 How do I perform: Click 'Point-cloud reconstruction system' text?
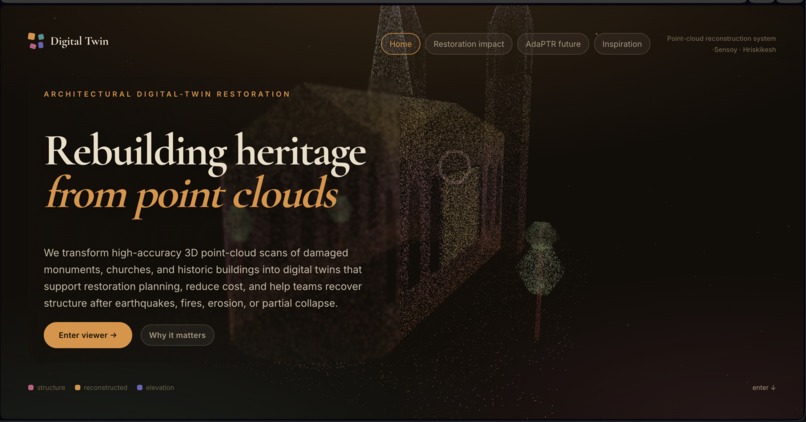[x=721, y=39]
